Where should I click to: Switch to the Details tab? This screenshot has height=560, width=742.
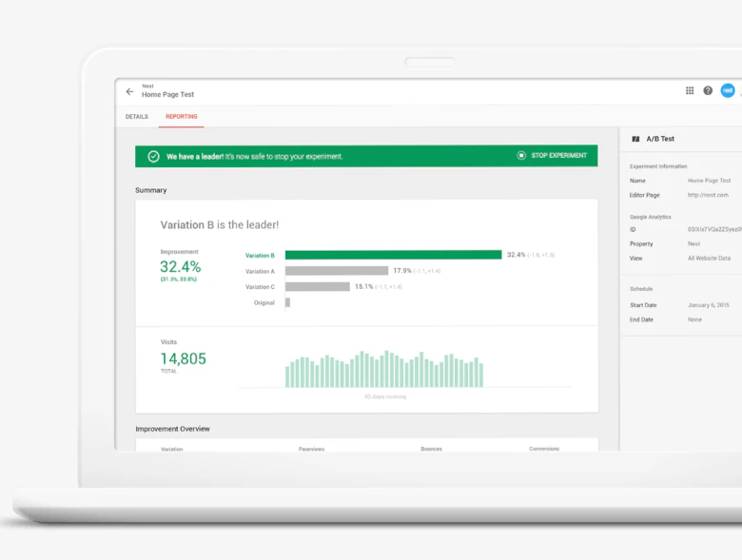(x=137, y=117)
